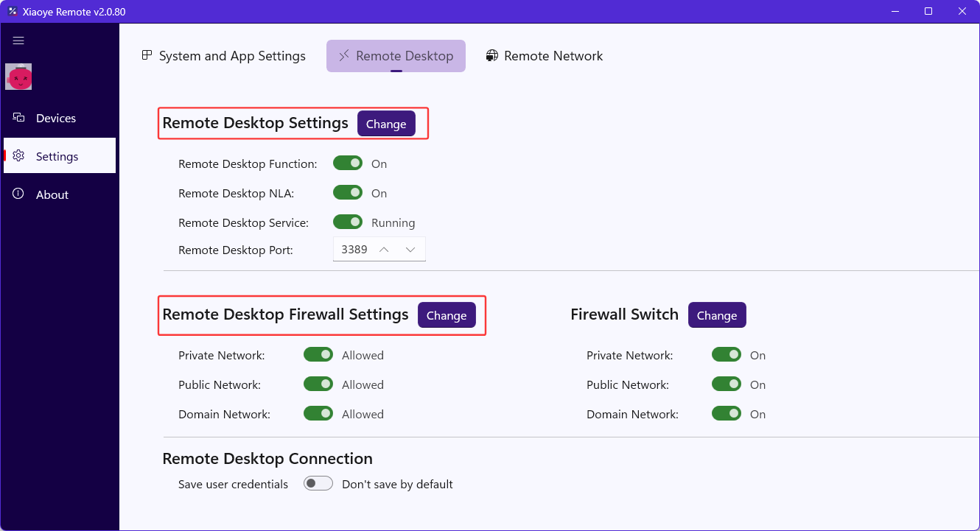Open the hamburger navigation menu
This screenshot has height=531, width=980.
pos(18,41)
